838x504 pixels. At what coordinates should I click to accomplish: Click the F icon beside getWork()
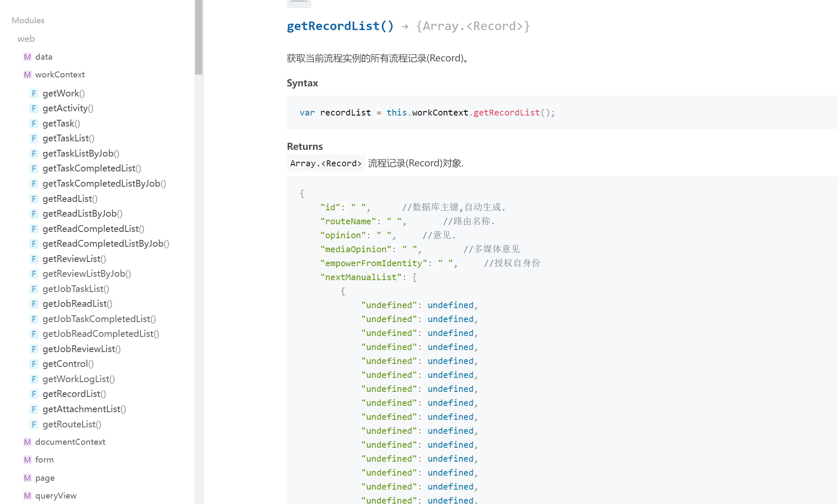point(34,94)
